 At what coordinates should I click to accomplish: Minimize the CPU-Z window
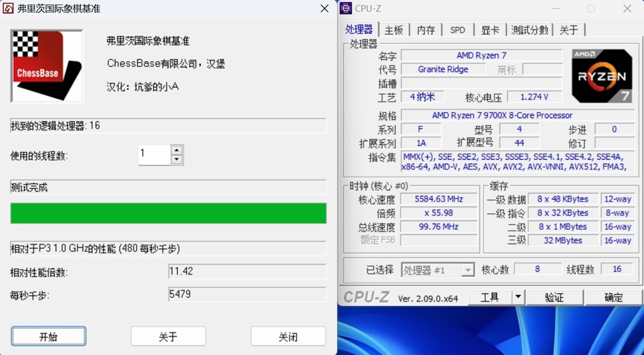point(555,9)
